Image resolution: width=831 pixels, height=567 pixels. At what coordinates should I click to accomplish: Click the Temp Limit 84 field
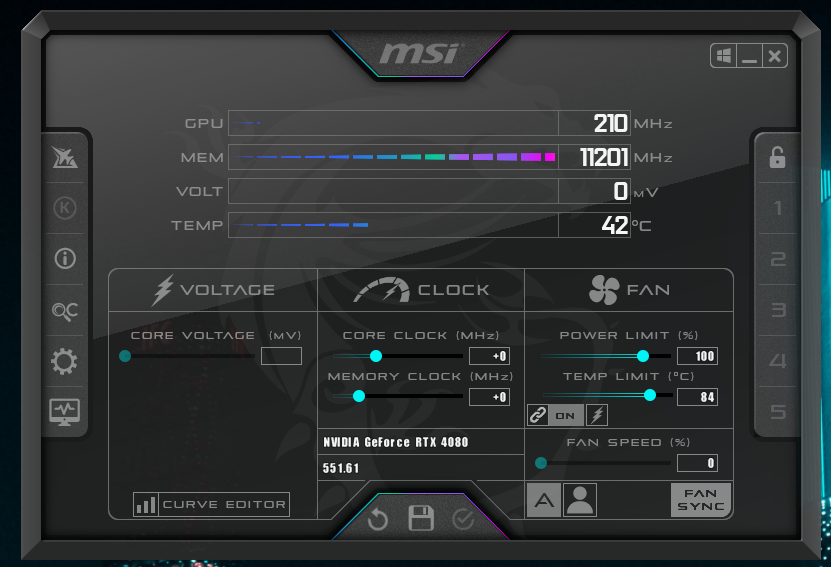point(697,397)
